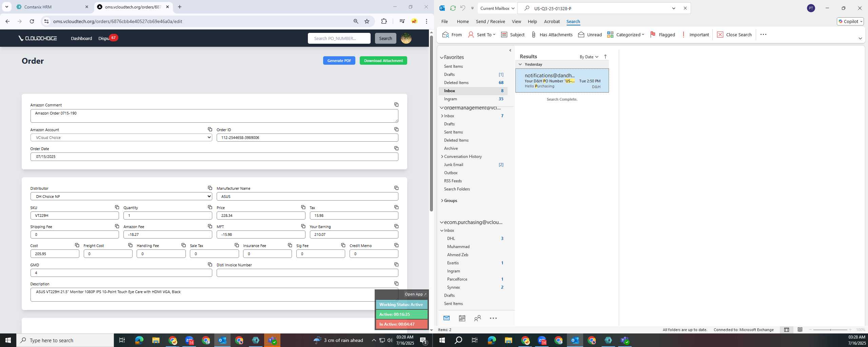Open File Explorer from taskbar
Viewport: 868px width, 347px height.
coord(156,340)
